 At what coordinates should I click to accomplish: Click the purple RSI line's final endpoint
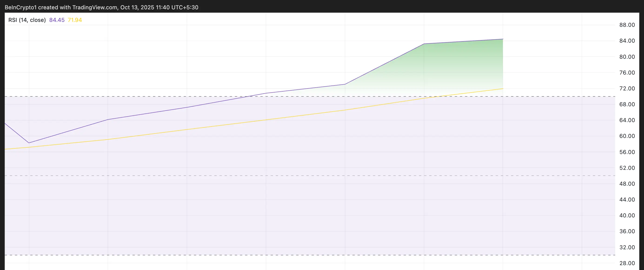pyautogui.click(x=503, y=39)
